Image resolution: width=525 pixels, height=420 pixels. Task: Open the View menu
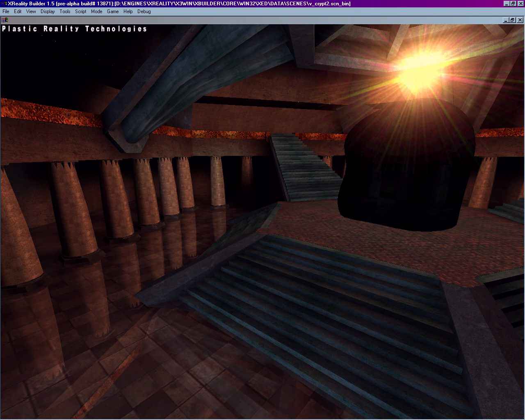(x=31, y=11)
